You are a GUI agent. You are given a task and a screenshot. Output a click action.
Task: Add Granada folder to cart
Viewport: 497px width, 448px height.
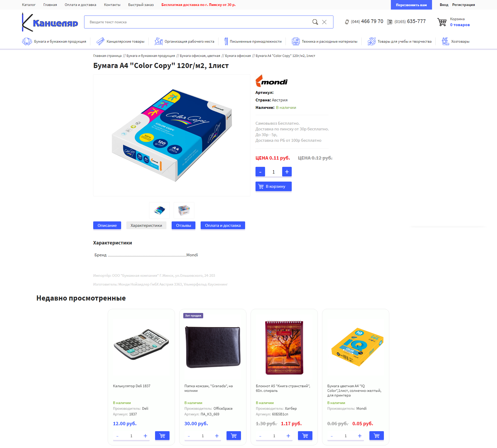[x=234, y=436]
